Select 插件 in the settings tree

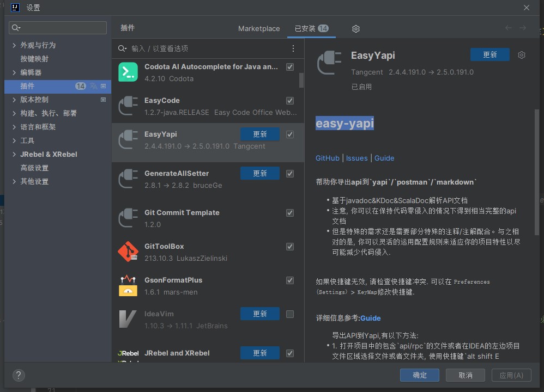pyautogui.click(x=58, y=86)
